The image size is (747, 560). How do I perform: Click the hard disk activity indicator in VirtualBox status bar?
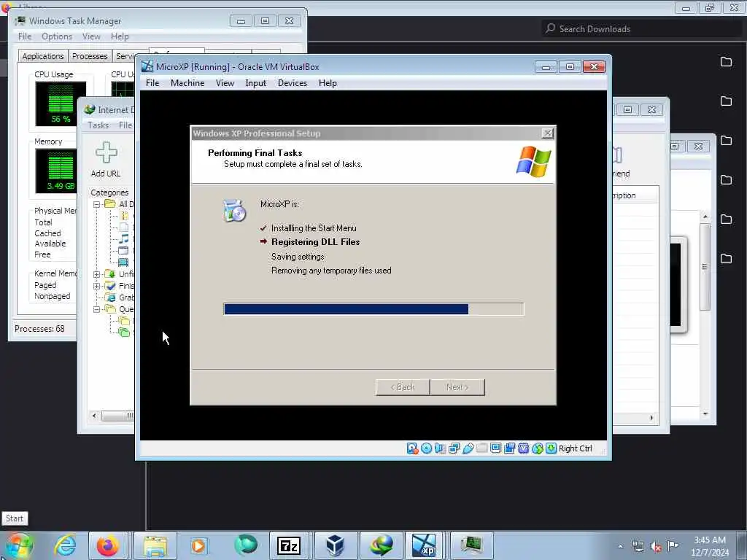coord(412,448)
